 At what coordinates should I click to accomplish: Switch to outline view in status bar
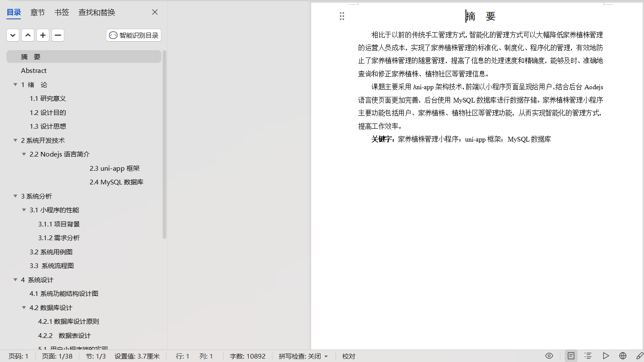click(588, 356)
